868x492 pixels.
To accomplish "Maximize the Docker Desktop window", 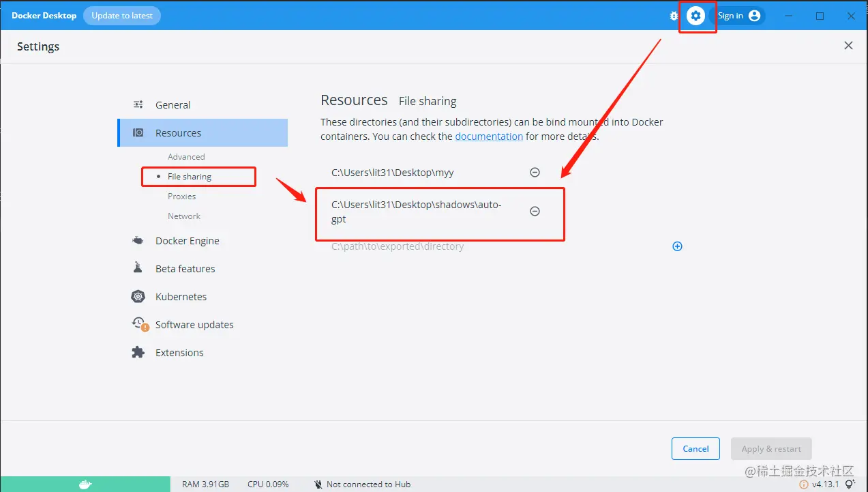I will (820, 16).
